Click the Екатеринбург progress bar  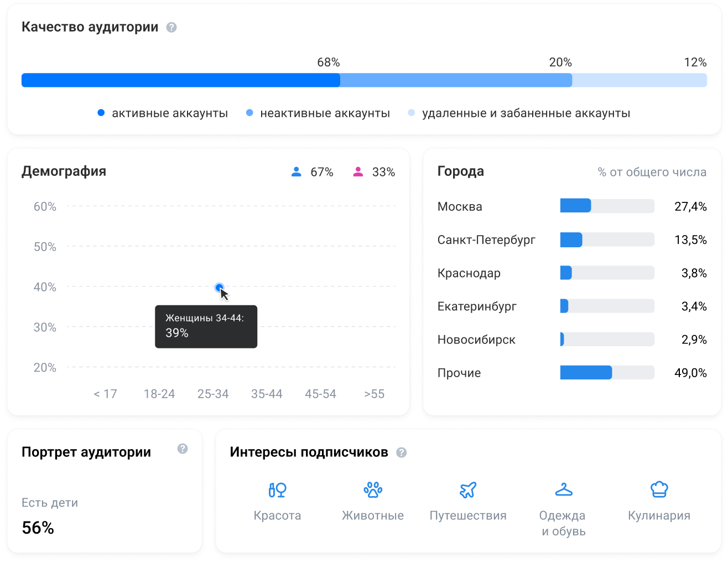pyautogui.click(x=607, y=306)
